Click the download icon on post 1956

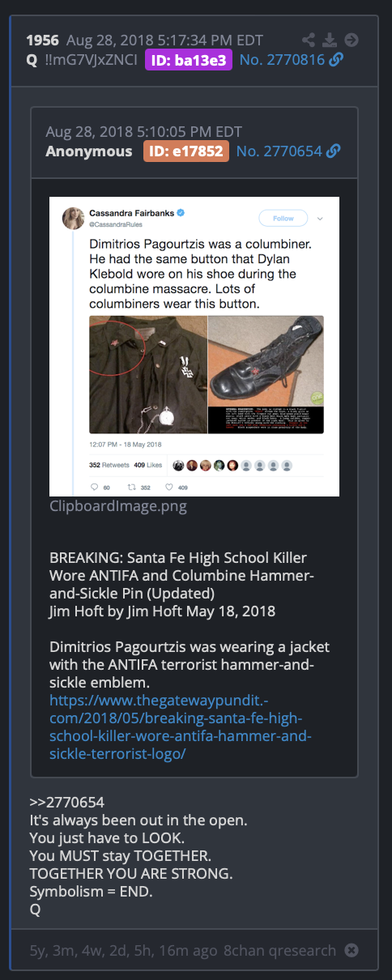330,40
